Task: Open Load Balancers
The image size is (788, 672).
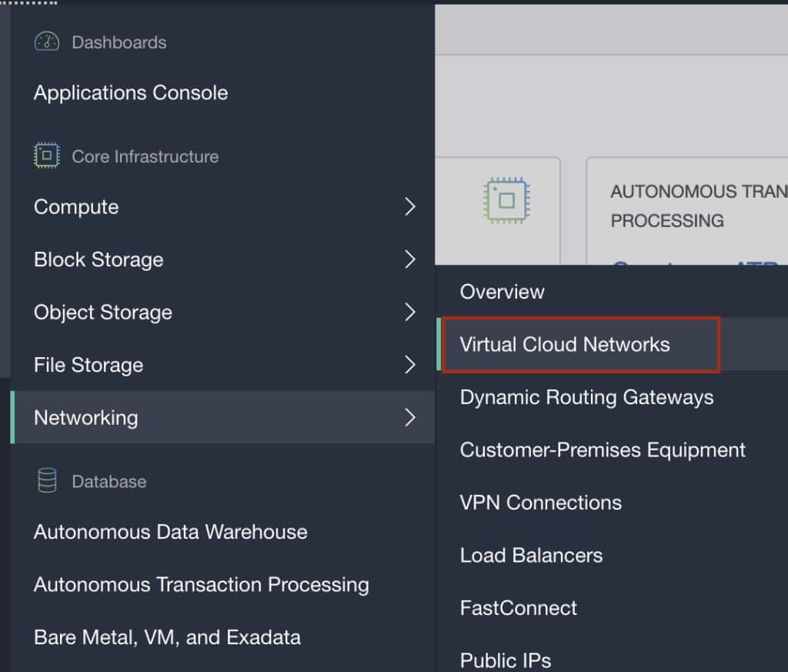Action: (x=531, y=555)
